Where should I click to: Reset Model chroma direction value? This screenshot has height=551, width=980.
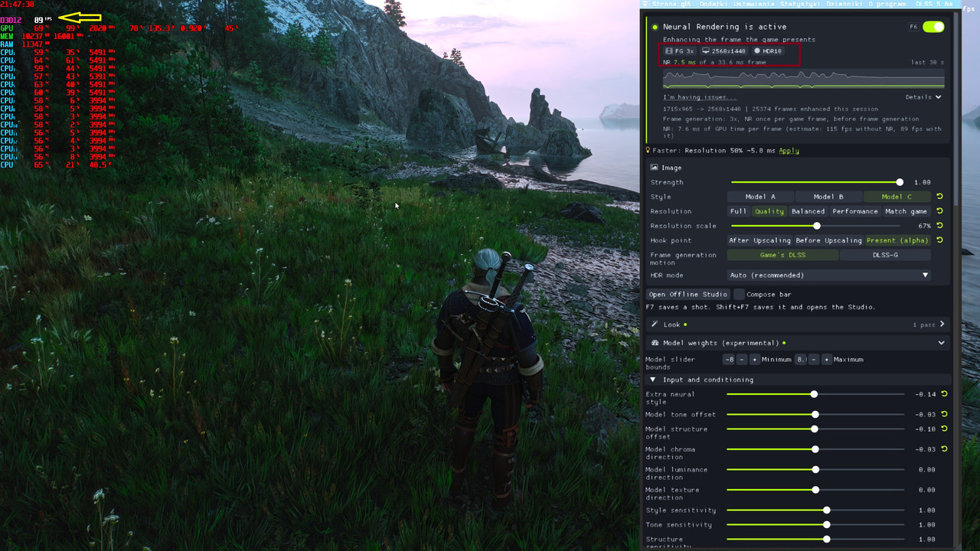pos(944,449)
